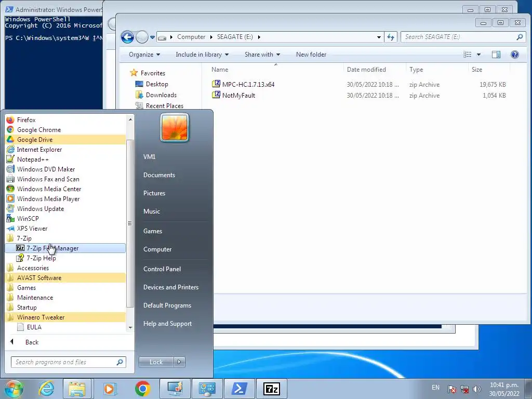532x399 pixels.
Task: Open Default Programs link
Action: 167,305
